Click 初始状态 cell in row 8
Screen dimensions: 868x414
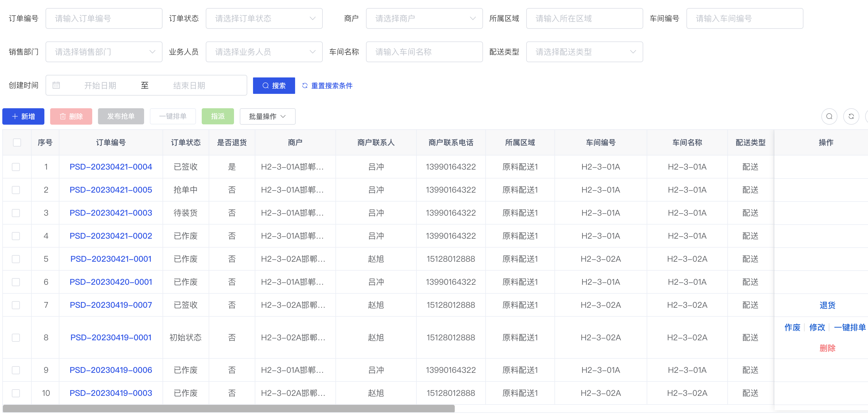point(186,338)
